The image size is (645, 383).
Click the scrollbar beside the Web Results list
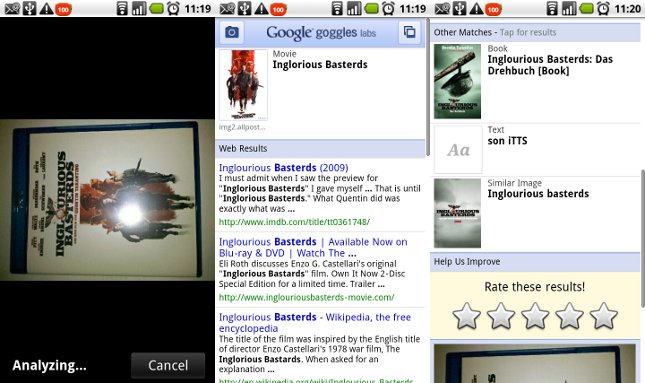pyautogui.click(x=427, y=88)
